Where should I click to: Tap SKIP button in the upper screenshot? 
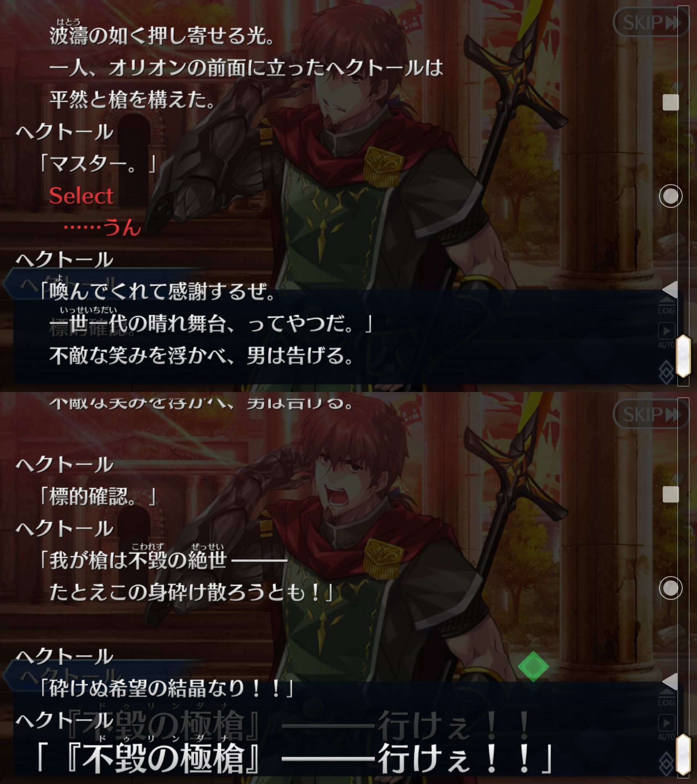click(x=651, y=22)
